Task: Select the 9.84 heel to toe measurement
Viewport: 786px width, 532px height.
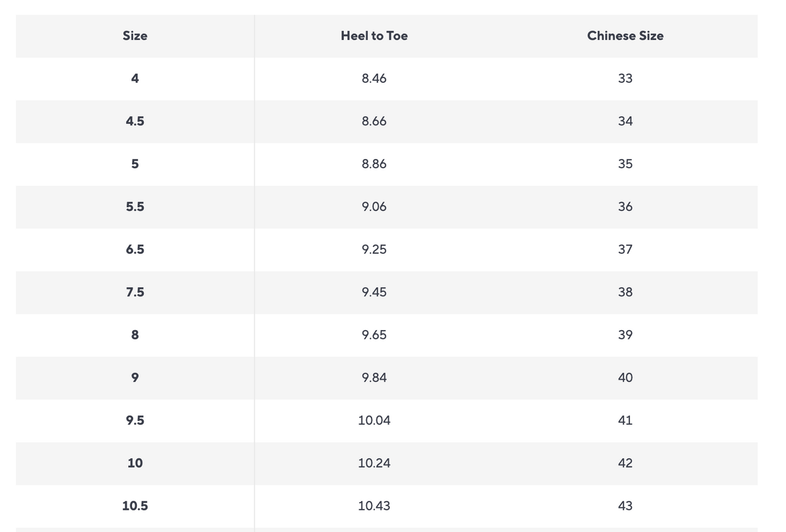Action: point(374,377)
